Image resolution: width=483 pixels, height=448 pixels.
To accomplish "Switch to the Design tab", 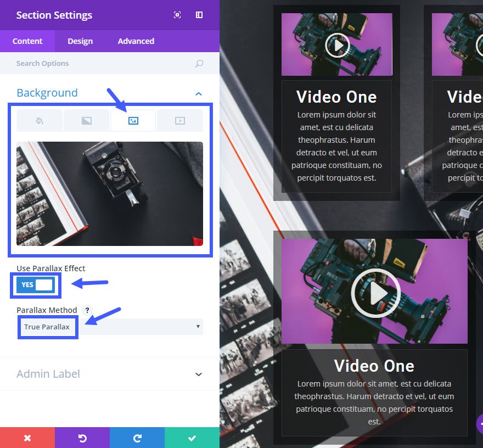I will (x=80, y=41).
